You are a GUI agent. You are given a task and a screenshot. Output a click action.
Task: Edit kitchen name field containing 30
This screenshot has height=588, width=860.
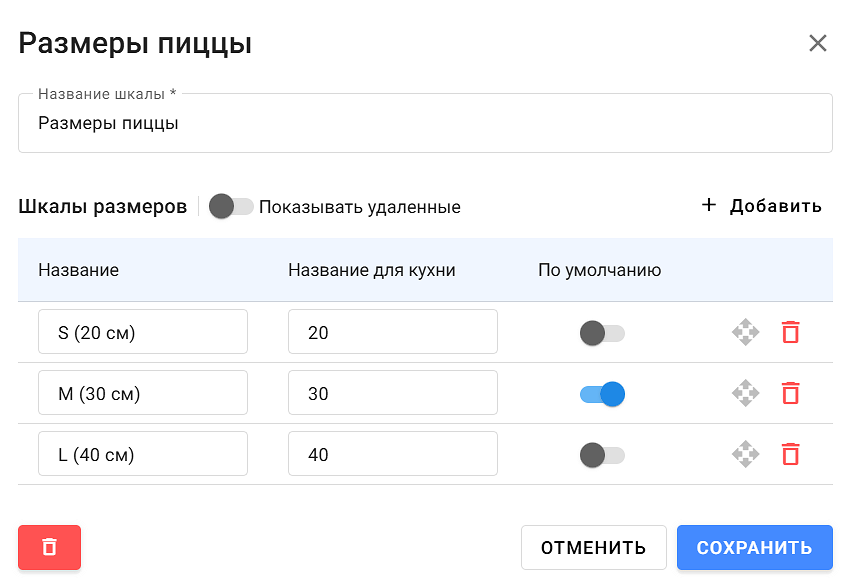pyautogui.click(x=392, y=393)
